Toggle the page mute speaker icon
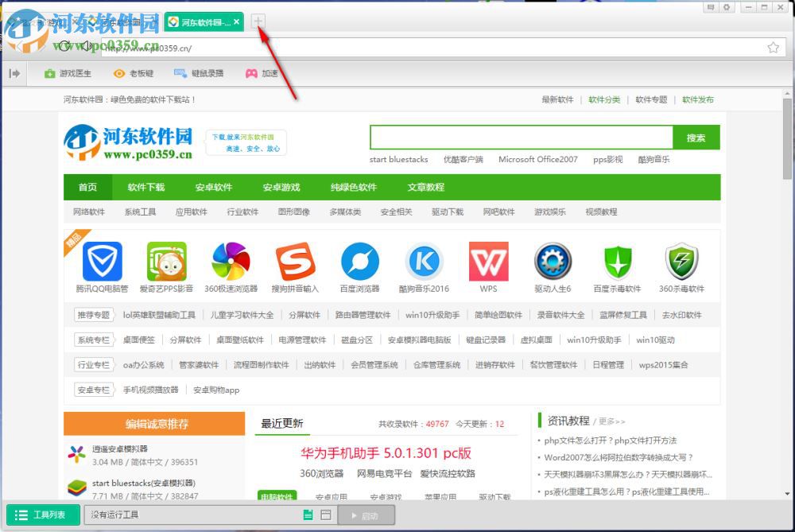 pyautogui.click(x=87, y=45)
